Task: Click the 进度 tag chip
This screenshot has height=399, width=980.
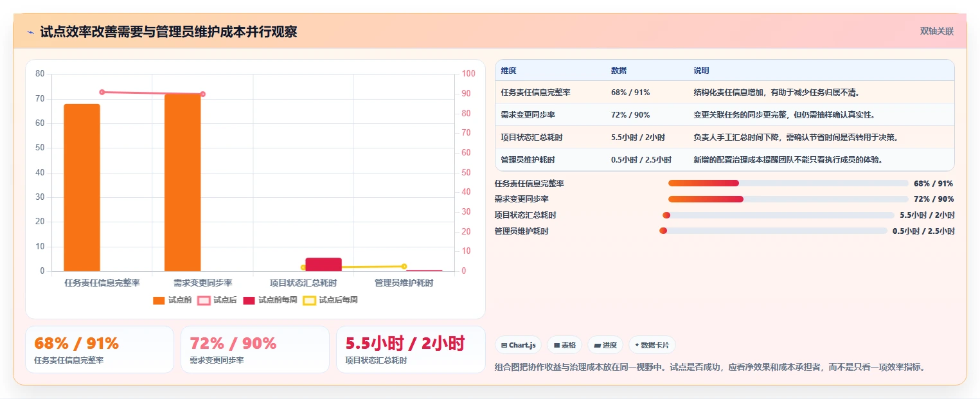Action: [x=605, y=345]
